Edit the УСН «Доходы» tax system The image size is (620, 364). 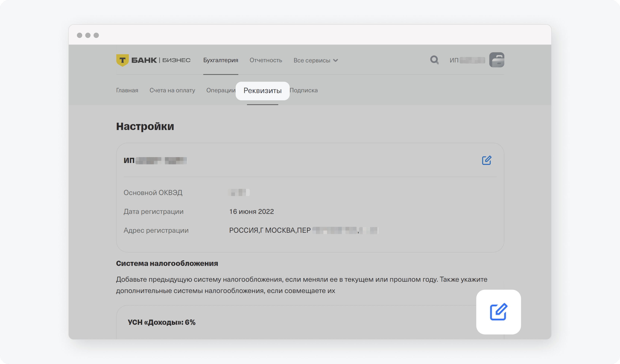tap(498, 312)
